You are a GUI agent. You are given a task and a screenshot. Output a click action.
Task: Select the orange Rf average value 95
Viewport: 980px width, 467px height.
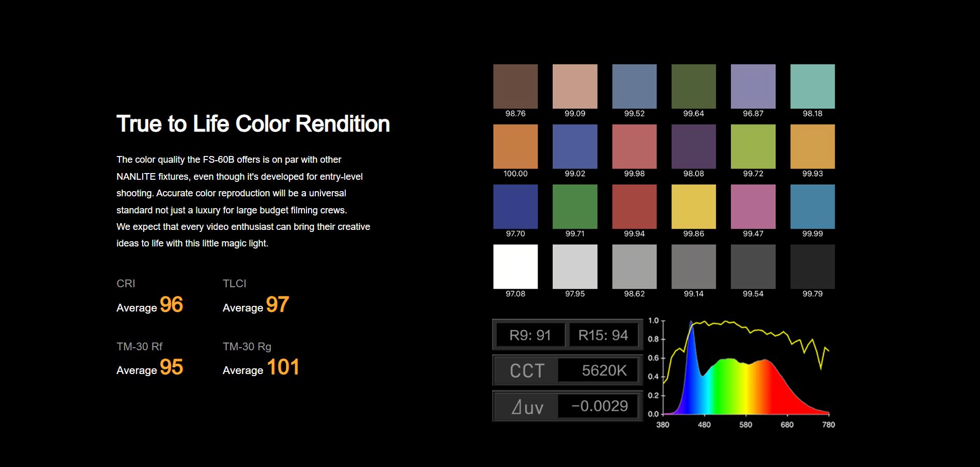pyautogui.click(x=171, y=367)
